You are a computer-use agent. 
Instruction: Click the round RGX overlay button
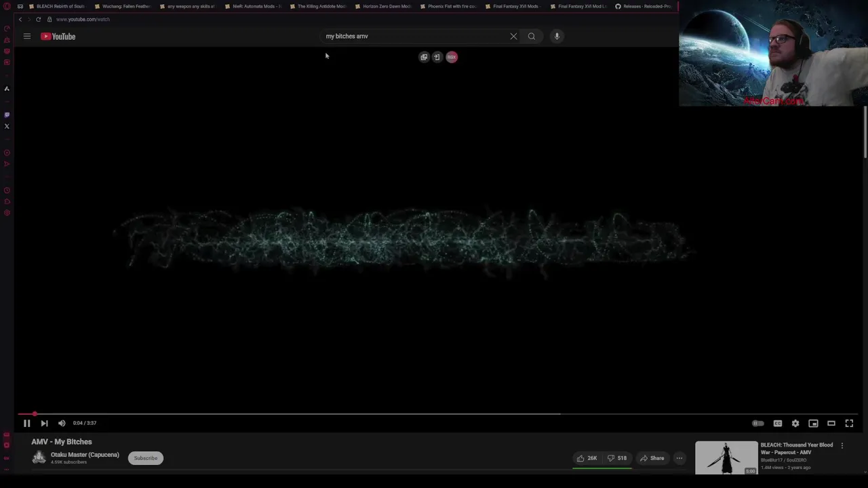[452, 57]
